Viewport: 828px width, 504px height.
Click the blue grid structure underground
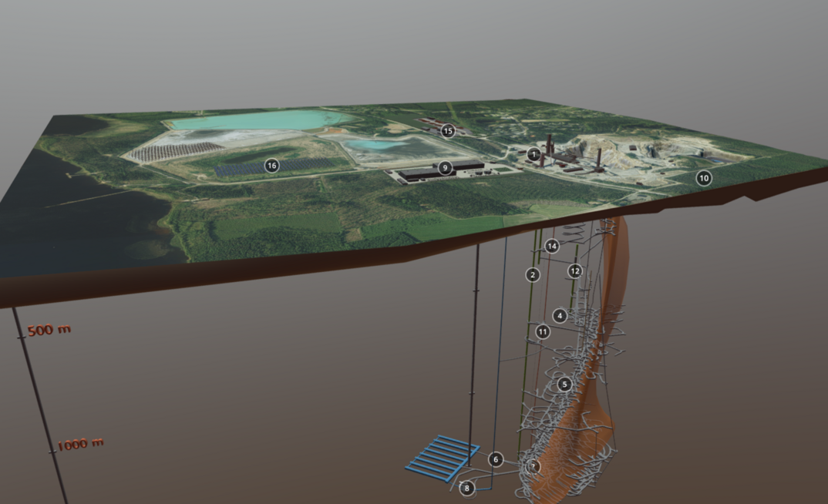[442, 458]
